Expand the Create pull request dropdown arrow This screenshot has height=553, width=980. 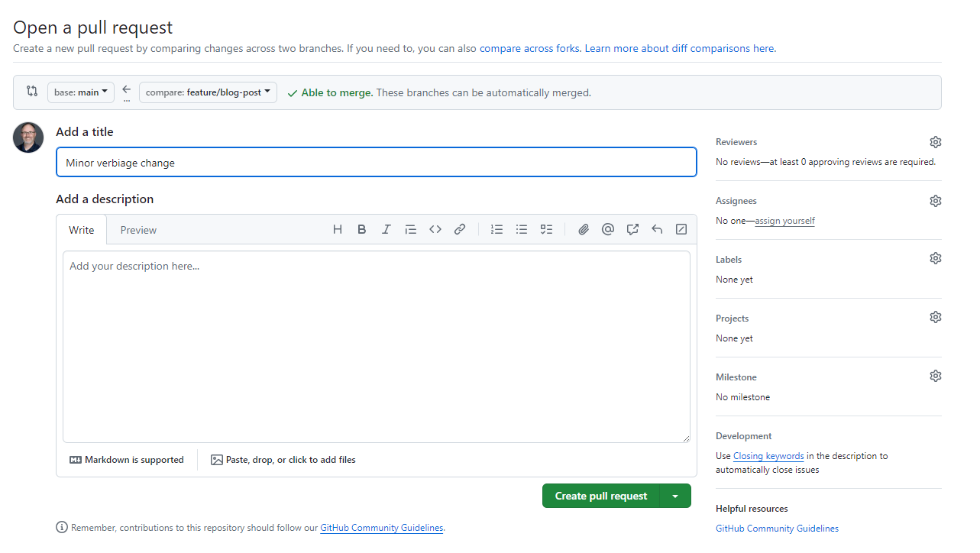coord(675,495)
